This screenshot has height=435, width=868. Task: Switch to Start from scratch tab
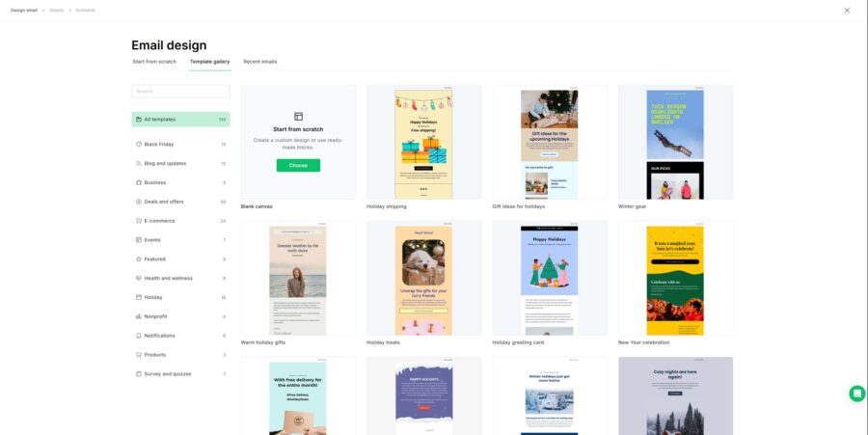tap(154, 62)
